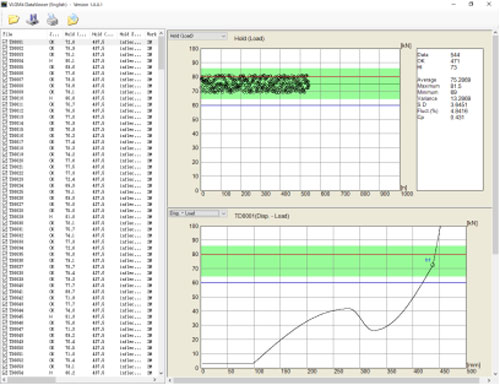Screen dimensions: 500x385
Task: Click the save-to-computer disk toolbar icon
Action: tap(33, 20)
